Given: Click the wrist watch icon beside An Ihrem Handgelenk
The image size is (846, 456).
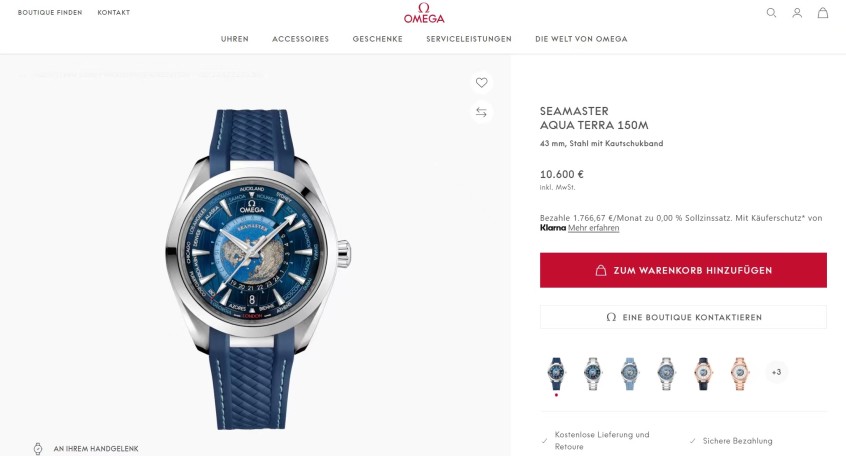Looking at the screenshot, I should coord(38,448).
